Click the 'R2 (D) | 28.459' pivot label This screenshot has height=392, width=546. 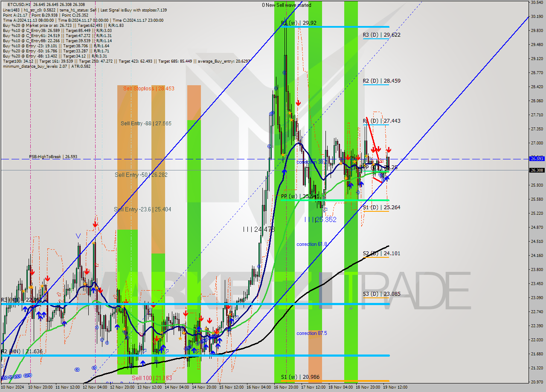[x=382, y=81]
